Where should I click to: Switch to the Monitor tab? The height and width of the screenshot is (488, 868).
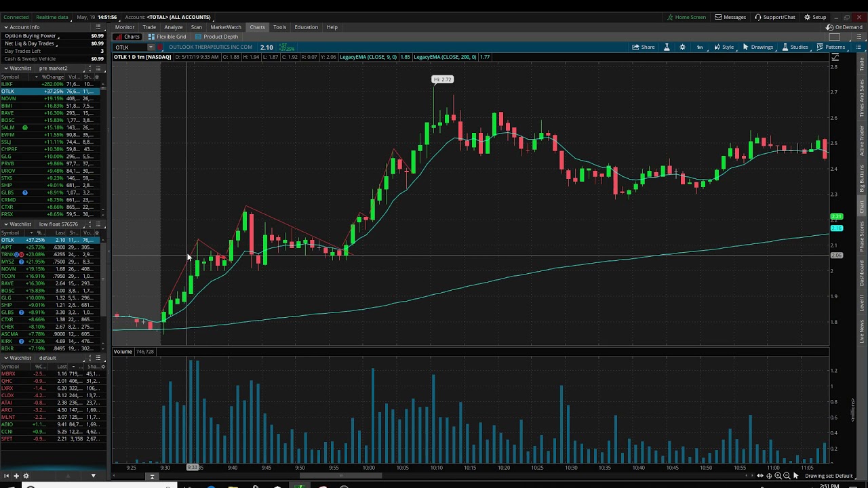(x=125, y=27)
